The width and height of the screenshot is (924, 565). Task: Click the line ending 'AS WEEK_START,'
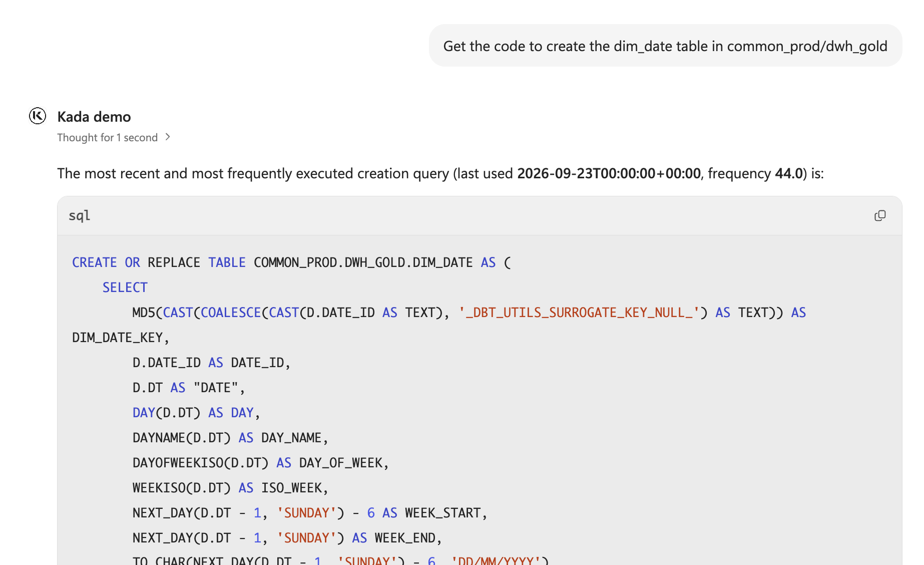310,513
